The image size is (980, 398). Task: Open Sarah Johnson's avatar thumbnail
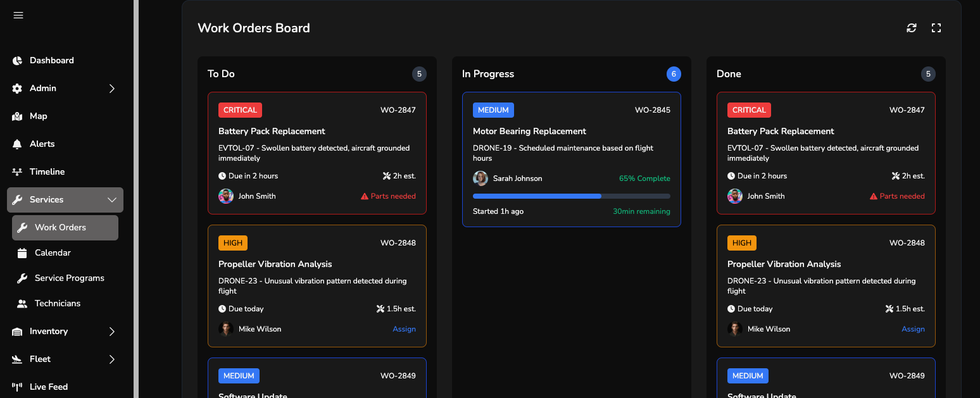coord(481,178)
